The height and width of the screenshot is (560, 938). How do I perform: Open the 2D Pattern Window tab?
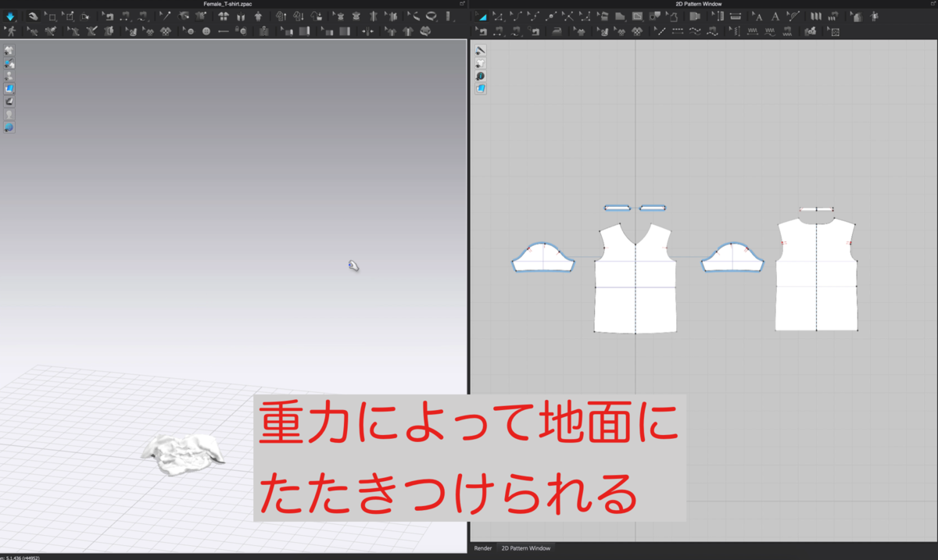click(x=526, y=548)
